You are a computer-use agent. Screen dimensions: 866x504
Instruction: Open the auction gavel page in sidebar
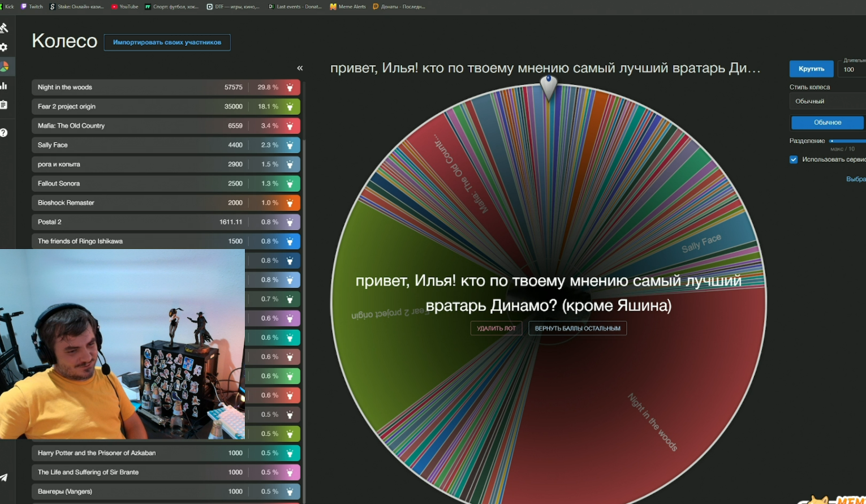click(4, 28)
